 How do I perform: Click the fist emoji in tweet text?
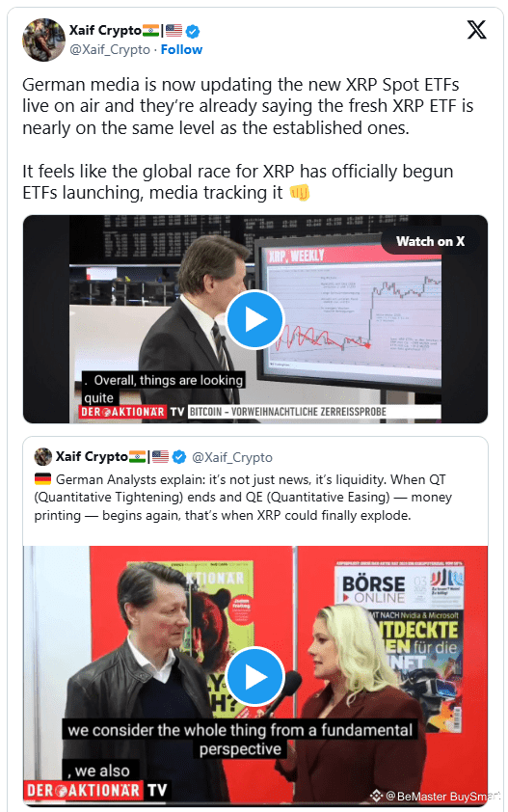300,193
